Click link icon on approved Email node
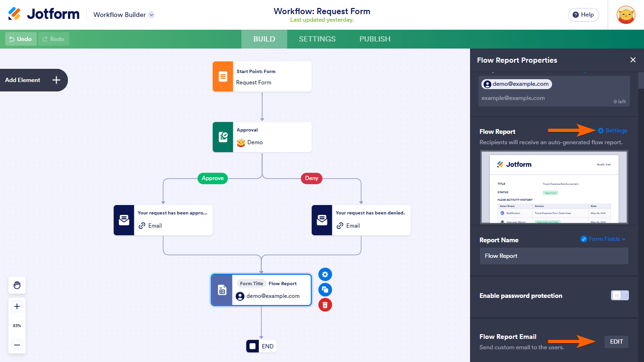 point(142,226)
